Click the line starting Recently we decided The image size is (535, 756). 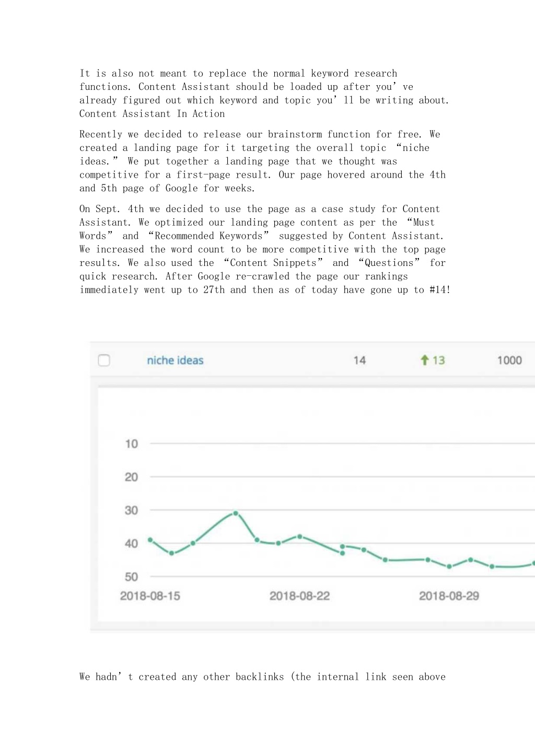[260, 134]
